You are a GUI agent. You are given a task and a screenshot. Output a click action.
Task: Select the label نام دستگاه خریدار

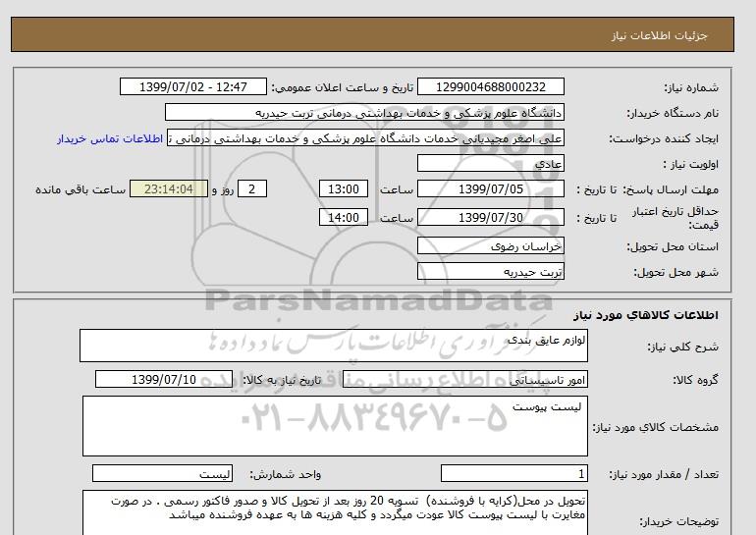673,113
